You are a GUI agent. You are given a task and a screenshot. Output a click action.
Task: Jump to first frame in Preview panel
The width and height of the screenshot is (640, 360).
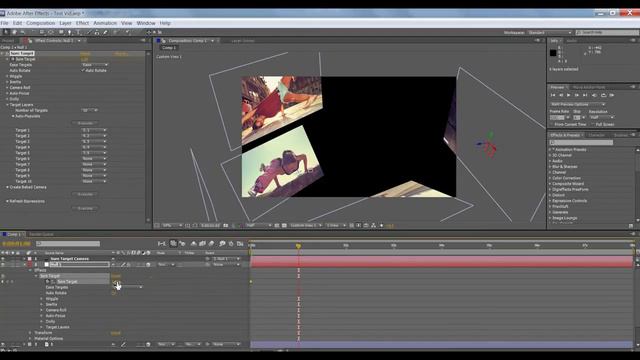coord(553,95)
